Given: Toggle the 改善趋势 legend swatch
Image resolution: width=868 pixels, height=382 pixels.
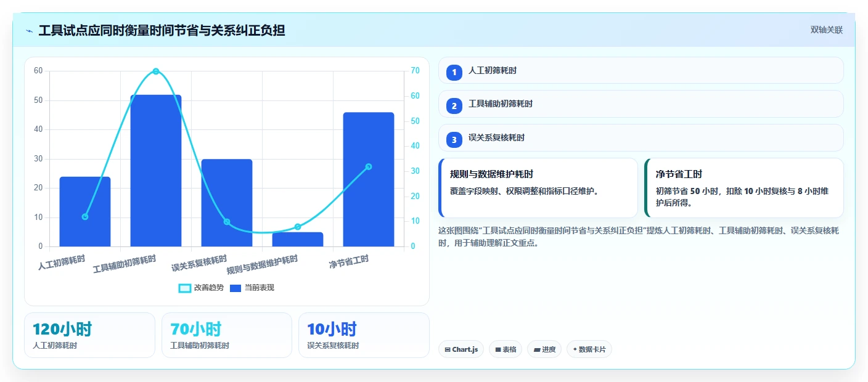Looking at the screenshot, I should click(185, 288).
